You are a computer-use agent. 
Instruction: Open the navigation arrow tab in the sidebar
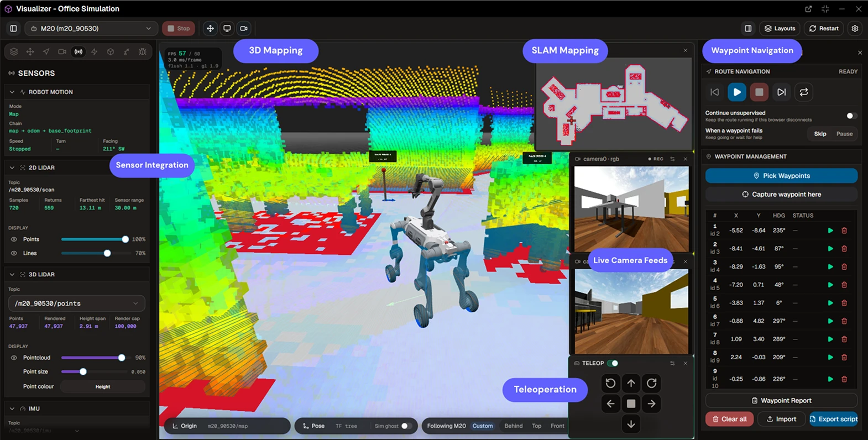[x=46, y=51]
